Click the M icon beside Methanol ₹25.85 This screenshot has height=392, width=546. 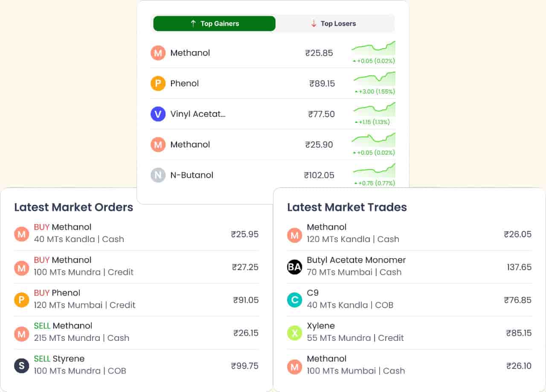pyautogui.click(x=158, y=53)
